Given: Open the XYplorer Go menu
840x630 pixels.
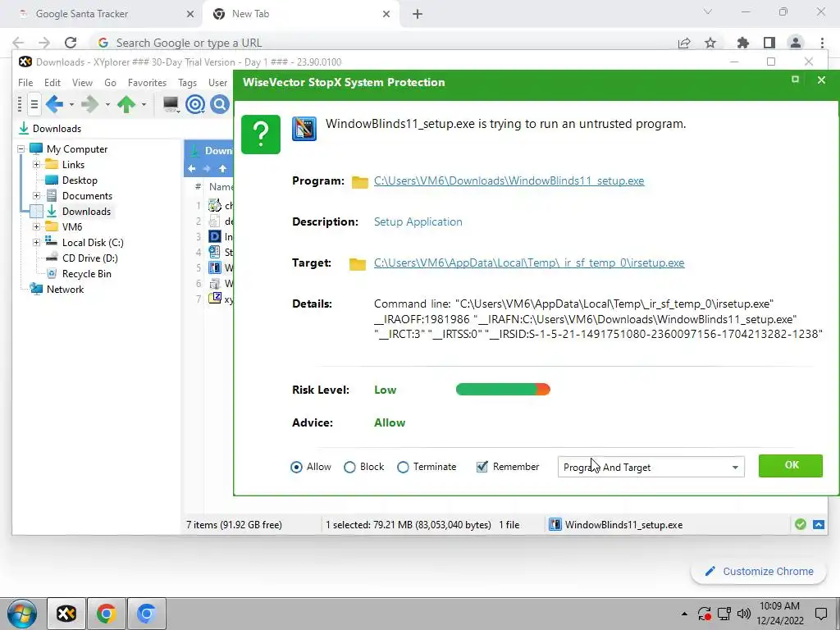Looking at the screenshot, I should point(110,83).
